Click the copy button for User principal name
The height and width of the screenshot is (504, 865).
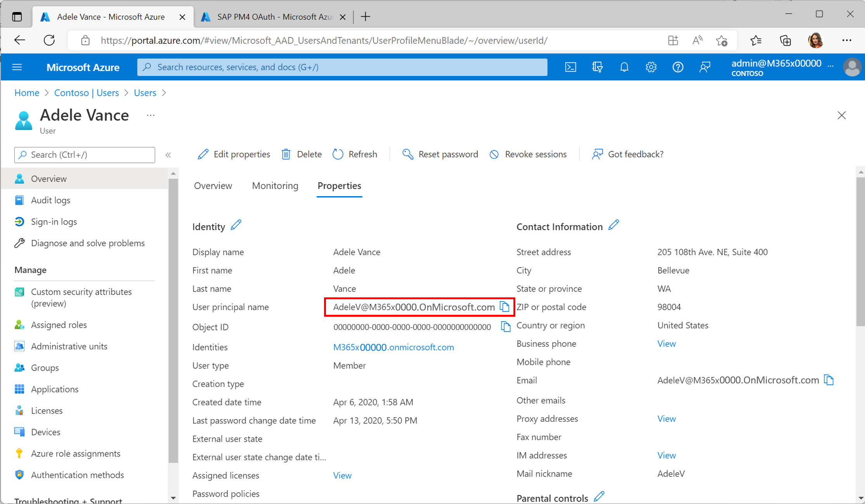[x=505, y=307]
